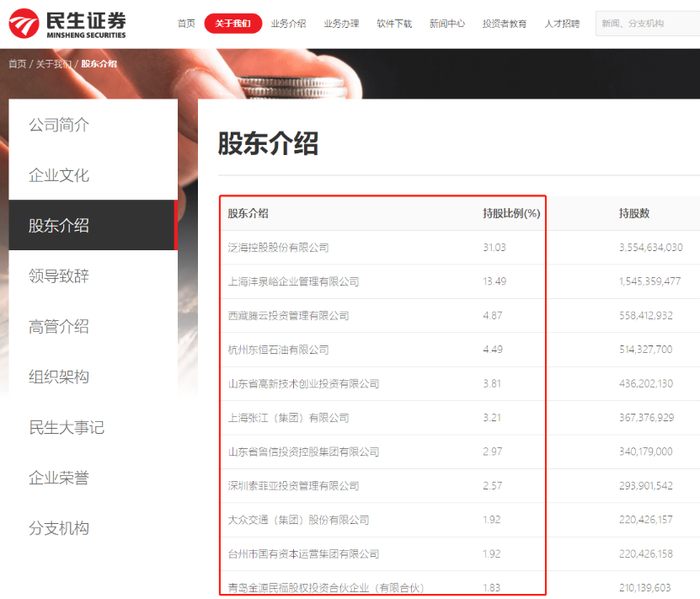Select row 泛海控股股份有限公司
Viewport: 700px width, 599px height.
(459, 247)
